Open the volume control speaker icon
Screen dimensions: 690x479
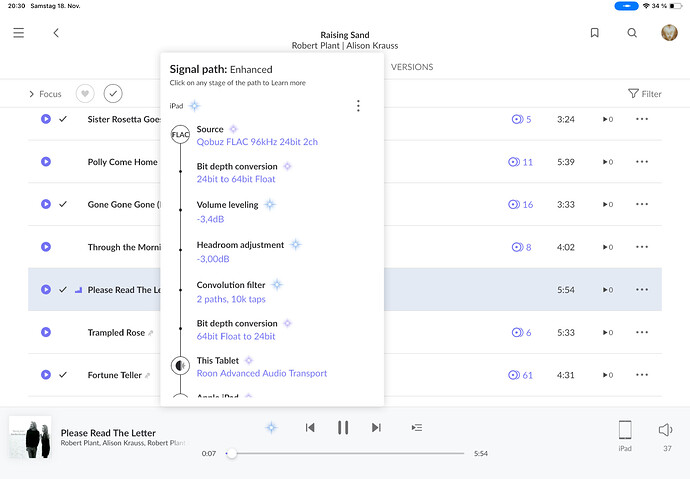665,430
